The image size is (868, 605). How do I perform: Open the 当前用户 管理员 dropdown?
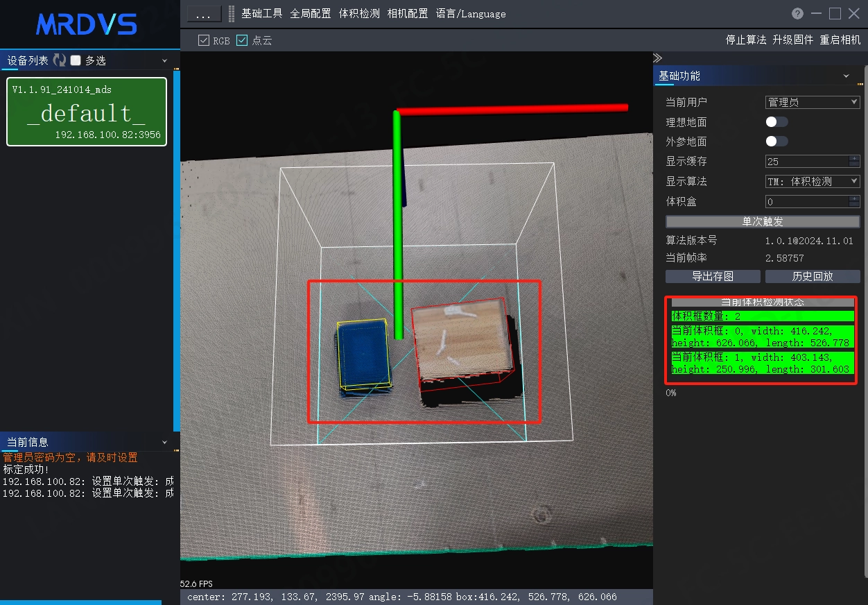click(x=813, y=102)
